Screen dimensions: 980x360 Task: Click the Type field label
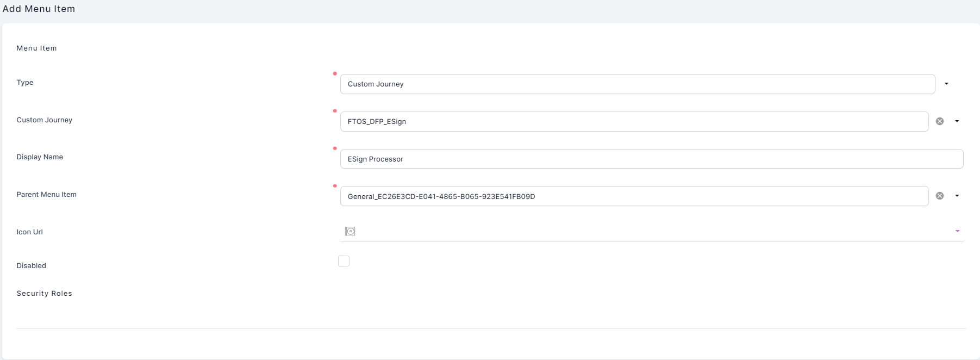tap(25, 83)
